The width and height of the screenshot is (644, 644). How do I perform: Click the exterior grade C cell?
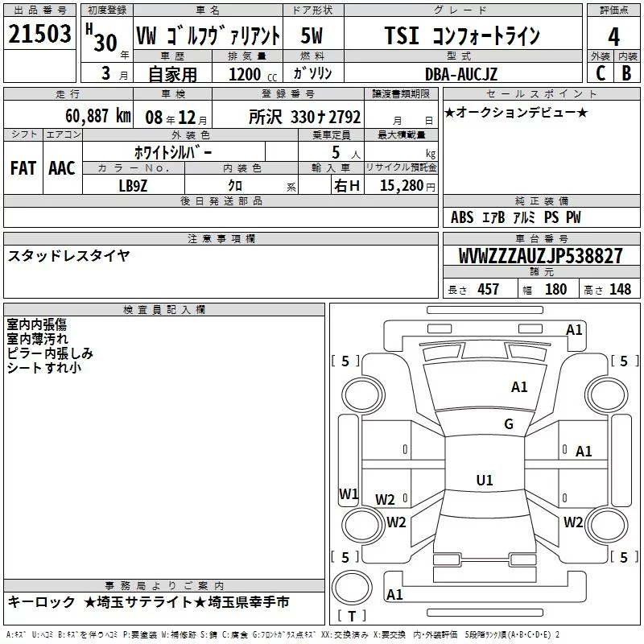(600, 72)
